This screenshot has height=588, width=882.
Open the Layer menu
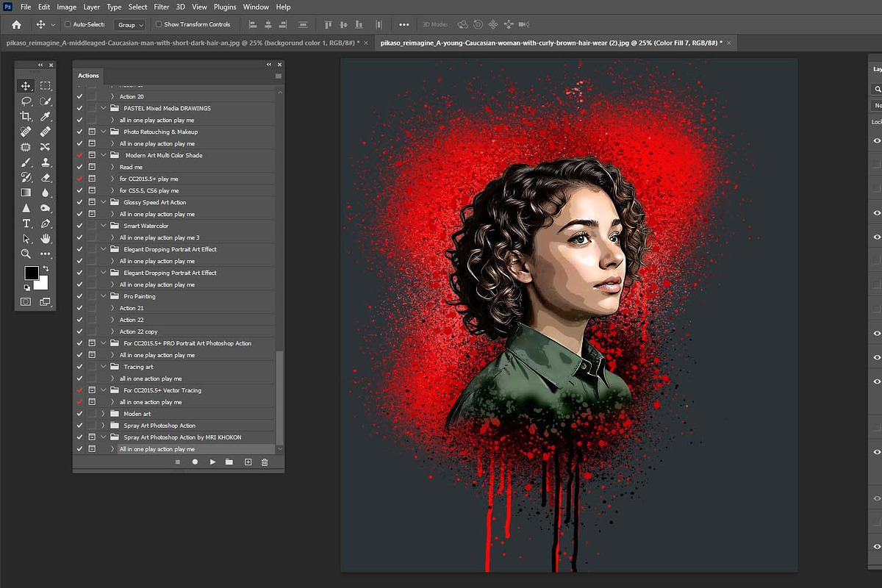pos(92,7)
